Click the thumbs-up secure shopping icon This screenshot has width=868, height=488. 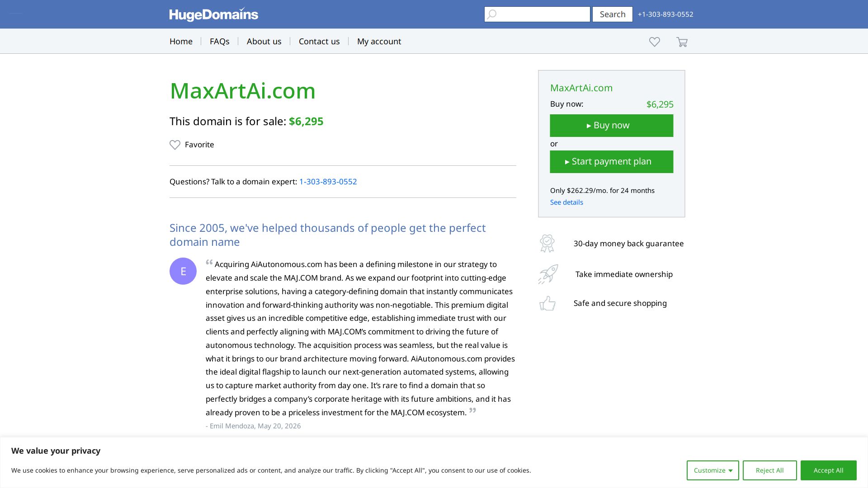(x=547, y=303)
